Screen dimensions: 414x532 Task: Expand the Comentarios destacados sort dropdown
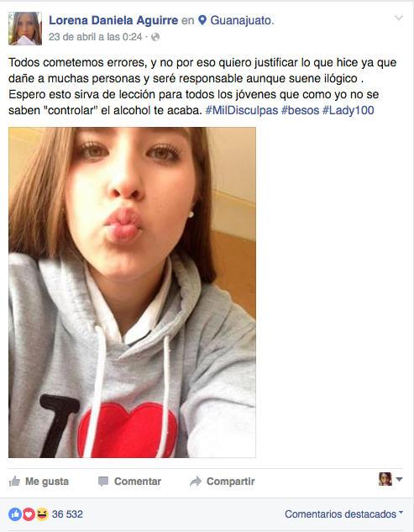click(343, 514)
